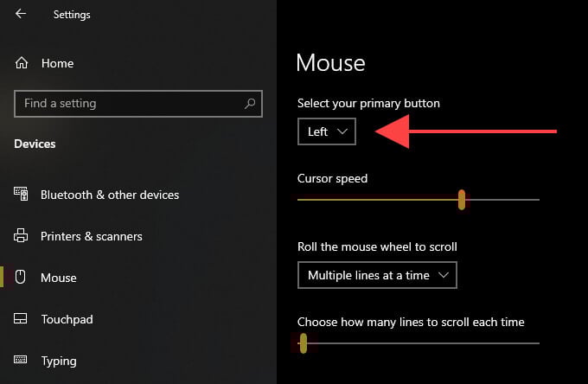Click the Mouse icon in sidebar
Image resolution: width=588 pixels, height=384 pixels.
[22, 278]
